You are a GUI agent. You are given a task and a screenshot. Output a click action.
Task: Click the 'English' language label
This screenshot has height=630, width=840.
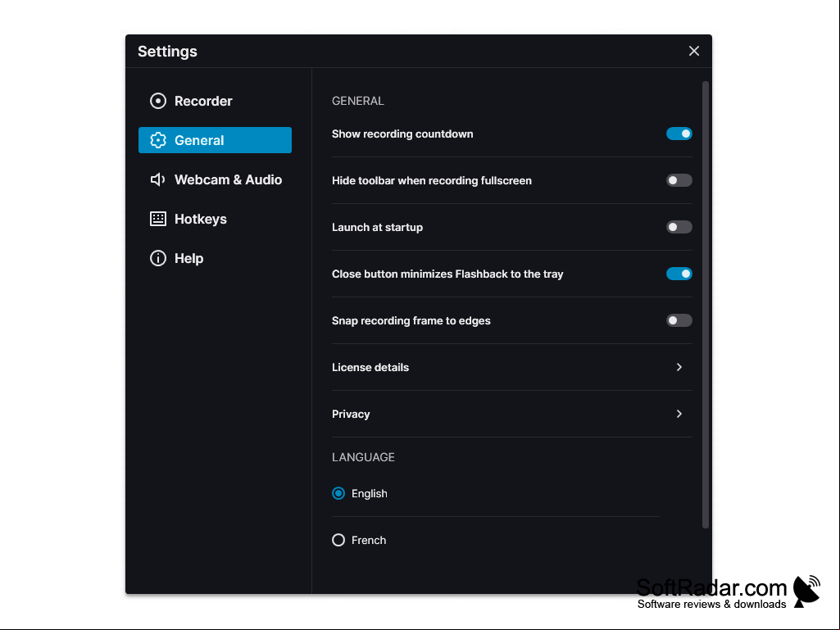click(369, 493)
